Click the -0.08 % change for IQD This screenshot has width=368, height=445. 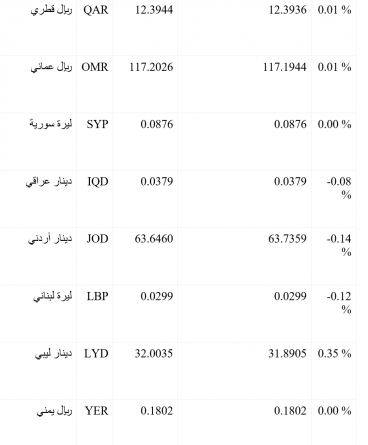[339, 188]
